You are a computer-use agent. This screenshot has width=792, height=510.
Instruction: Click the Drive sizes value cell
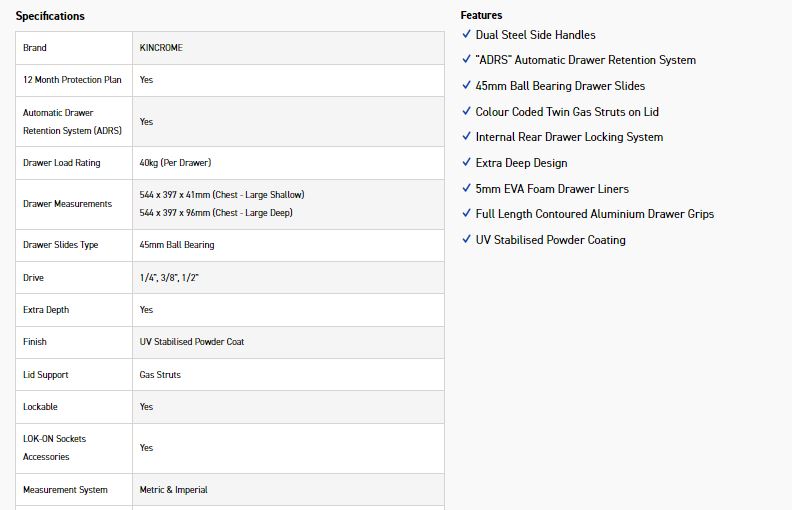[169, 278]
